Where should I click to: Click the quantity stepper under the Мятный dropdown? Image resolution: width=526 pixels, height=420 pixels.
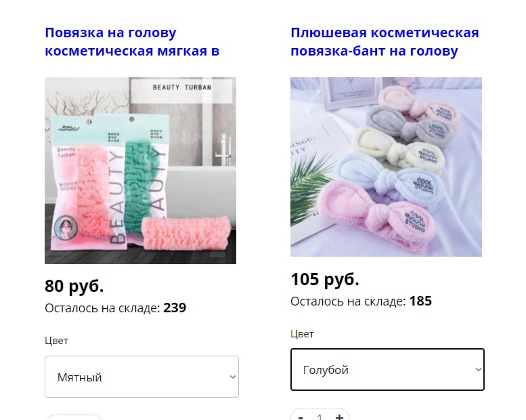(74, 418)
